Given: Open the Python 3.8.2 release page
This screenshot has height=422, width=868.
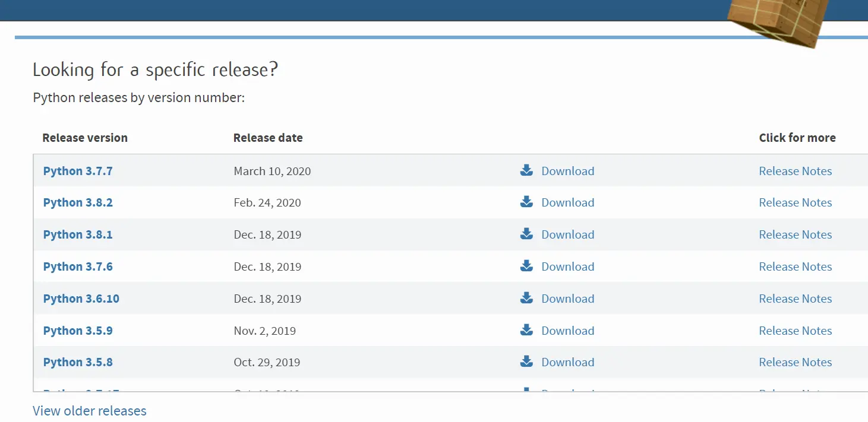Looking at the screenshot, I should pos(78,202).
